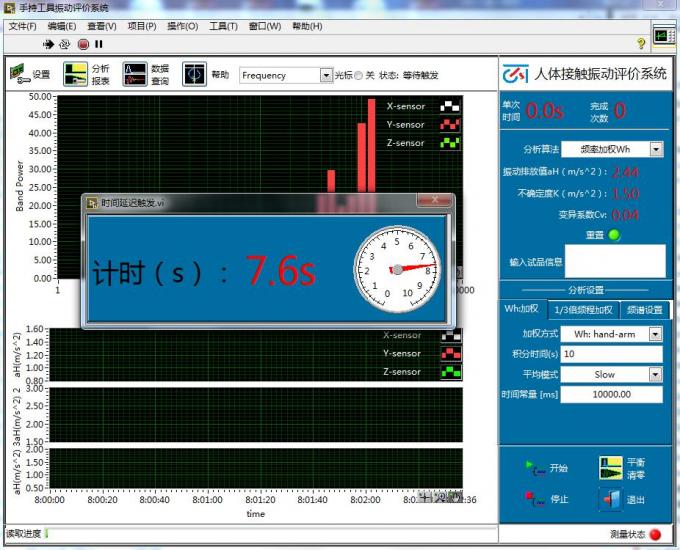The height and width of the screenshot is (550, 680).
Task: Open the 设置 settings icon
Action: pos(20,75)
